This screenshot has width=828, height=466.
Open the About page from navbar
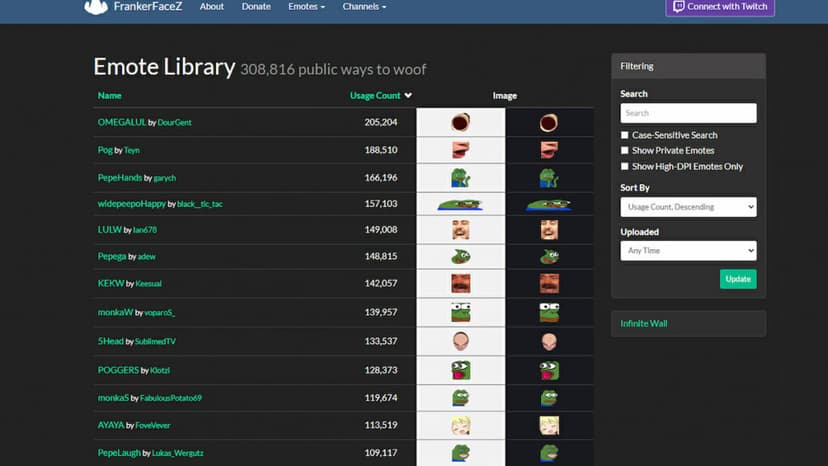[212, 6]
